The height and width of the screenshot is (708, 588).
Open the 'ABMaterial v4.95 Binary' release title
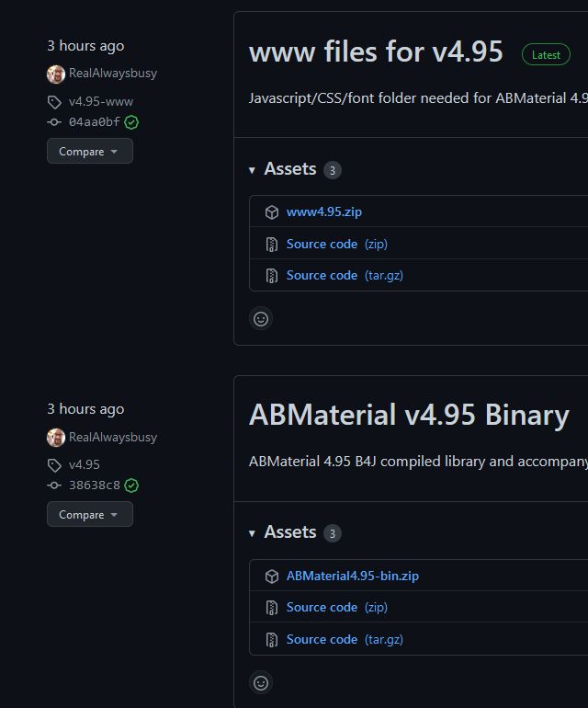[409, 415]
